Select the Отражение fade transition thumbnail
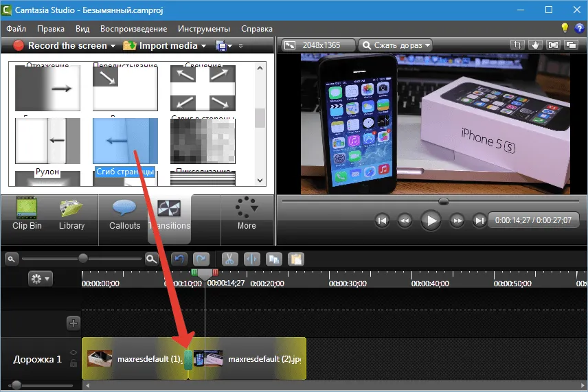Screen dimensions: 588x392 tap(47, 88)
